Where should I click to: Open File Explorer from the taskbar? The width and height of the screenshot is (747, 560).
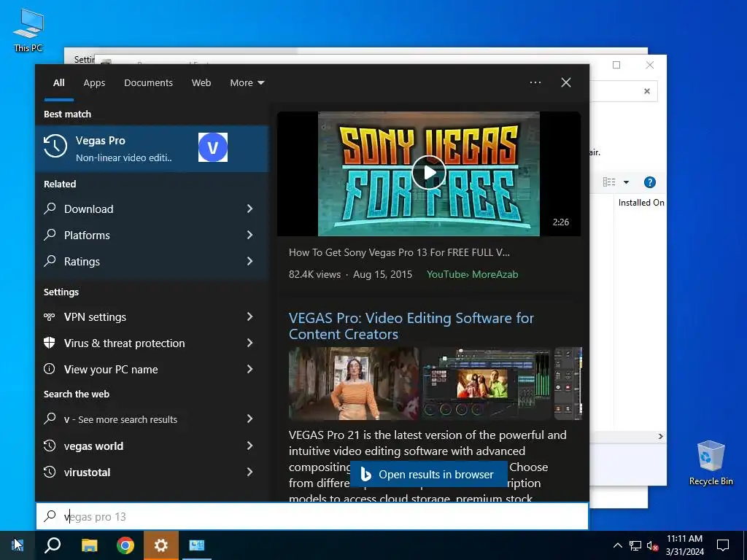(x=89, y=545)
